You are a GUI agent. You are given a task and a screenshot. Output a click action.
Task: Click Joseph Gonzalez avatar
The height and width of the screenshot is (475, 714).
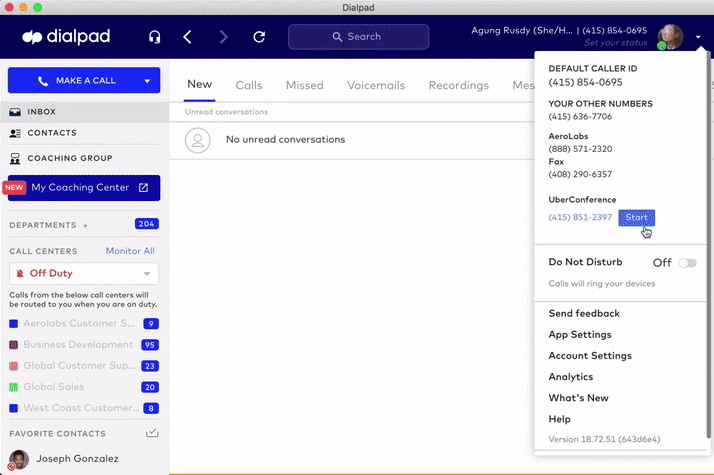coord(19,460)
